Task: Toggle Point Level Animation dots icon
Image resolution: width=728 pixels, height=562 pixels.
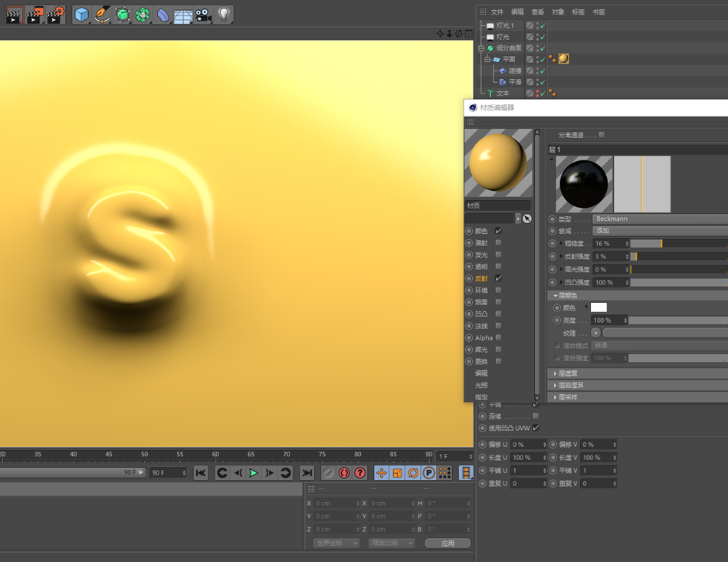Action: point(444,473)
